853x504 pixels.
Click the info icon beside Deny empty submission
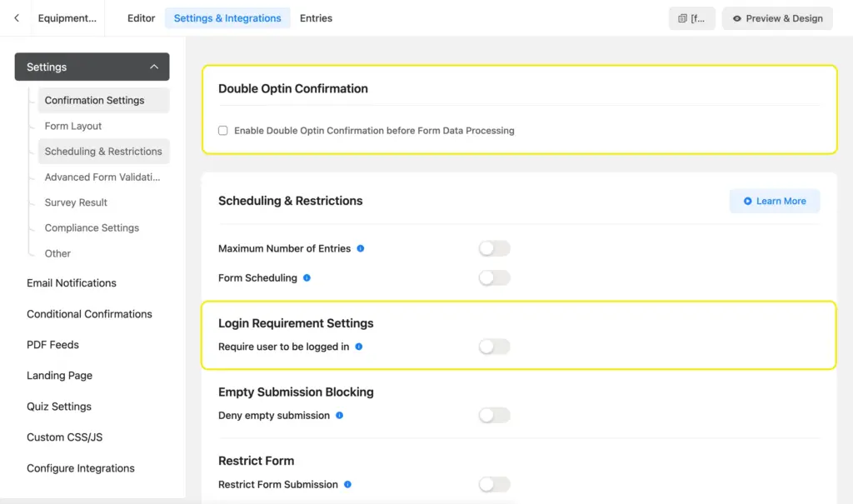[x=339, y=415]
